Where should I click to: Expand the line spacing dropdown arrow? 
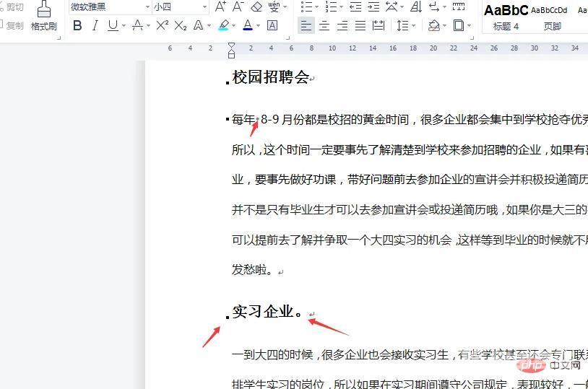click(413, 25)
